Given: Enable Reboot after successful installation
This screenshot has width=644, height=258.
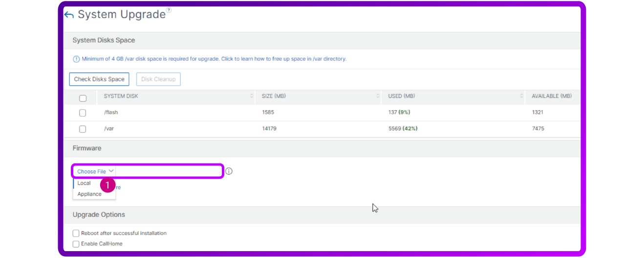Looking at the screenshot, I should (76, 234).
